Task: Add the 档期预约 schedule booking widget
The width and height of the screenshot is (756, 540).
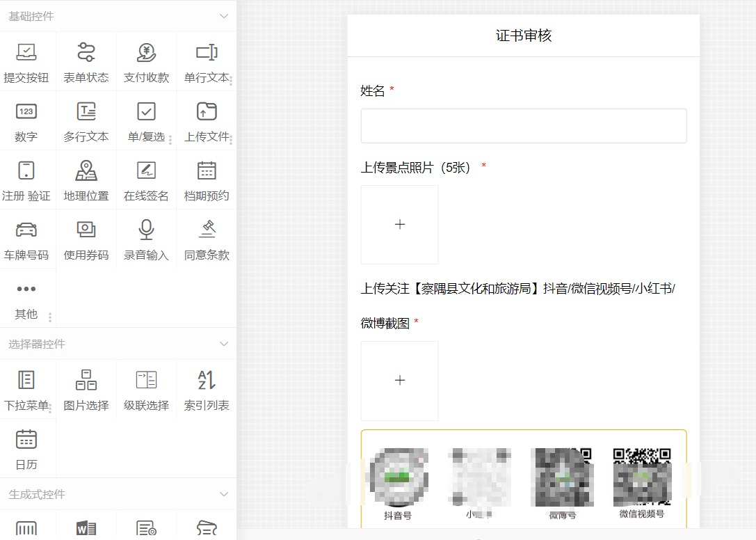Action: coord(207,181)
